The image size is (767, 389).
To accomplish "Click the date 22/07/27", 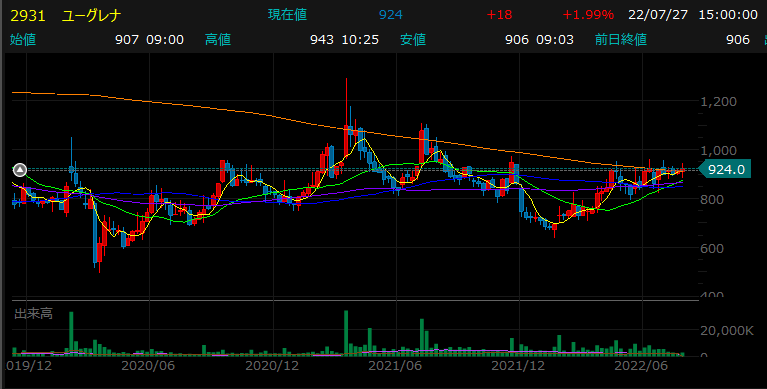I will point(658,15).
